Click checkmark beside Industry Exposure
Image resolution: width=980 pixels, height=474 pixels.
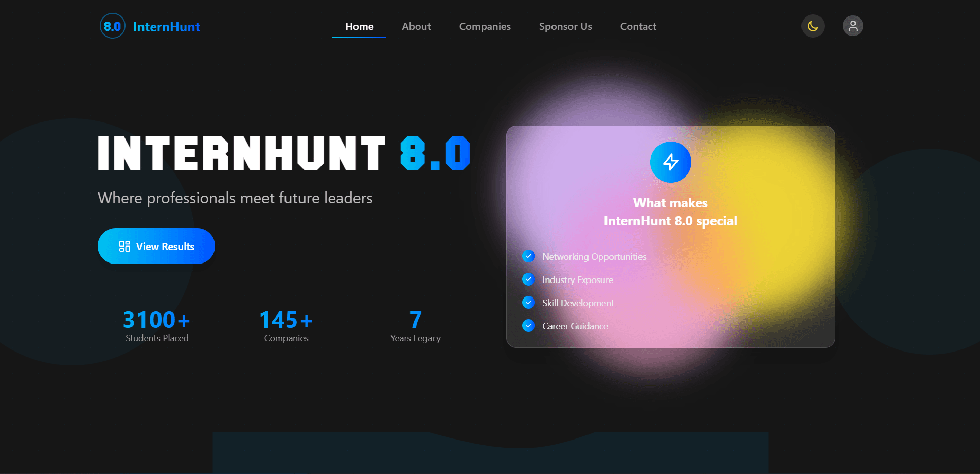click(x=528, y=279)
